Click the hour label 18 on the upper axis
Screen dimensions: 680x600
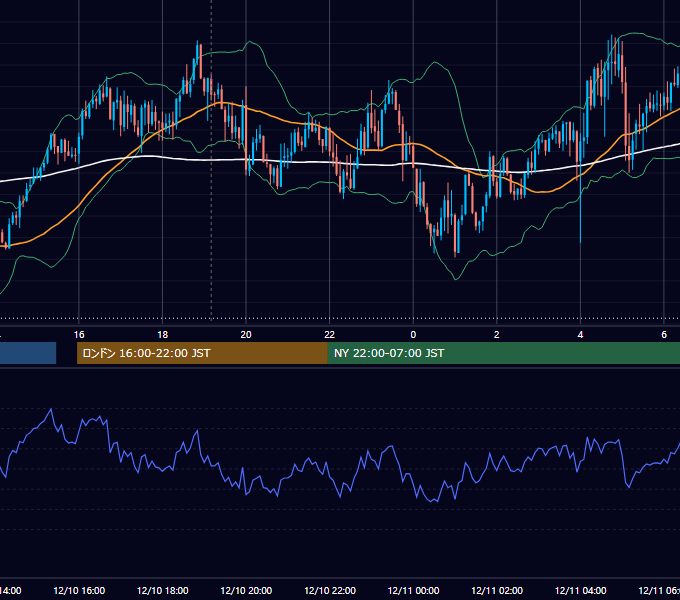click(x=163, y=335)
